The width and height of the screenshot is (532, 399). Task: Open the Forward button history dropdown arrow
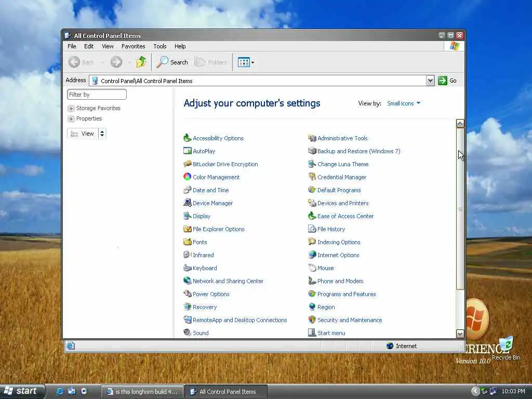coord(129,62)
